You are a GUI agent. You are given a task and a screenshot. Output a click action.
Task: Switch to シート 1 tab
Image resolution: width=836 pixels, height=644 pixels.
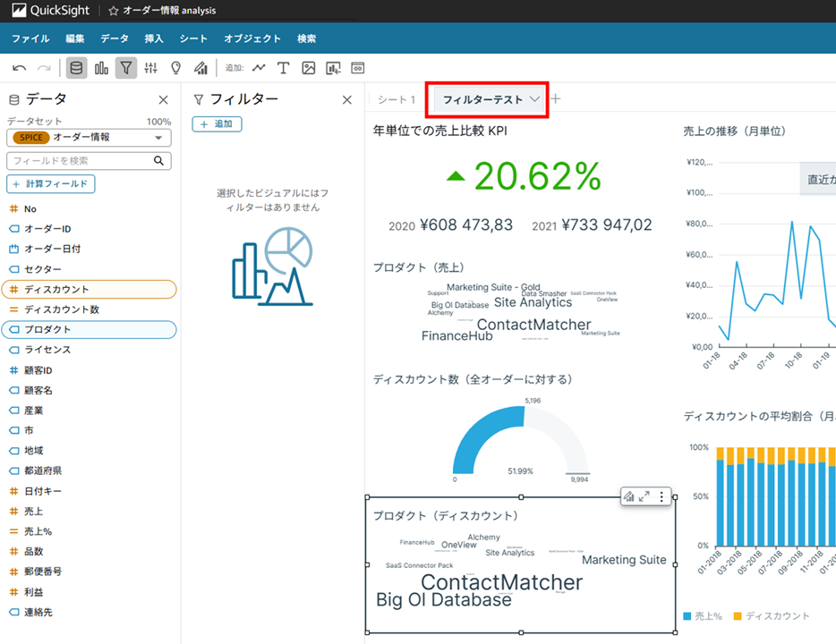(x=397, y=99)
